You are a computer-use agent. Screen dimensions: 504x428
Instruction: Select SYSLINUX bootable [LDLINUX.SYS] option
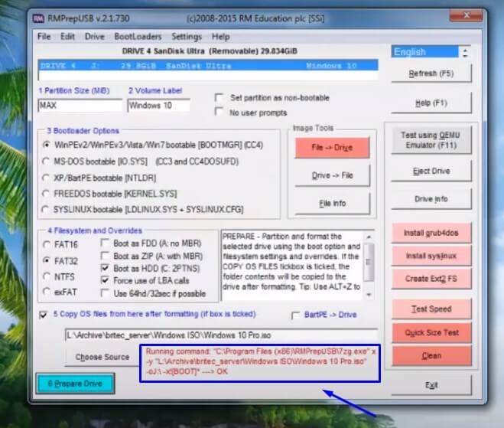(x=45, y=209)
